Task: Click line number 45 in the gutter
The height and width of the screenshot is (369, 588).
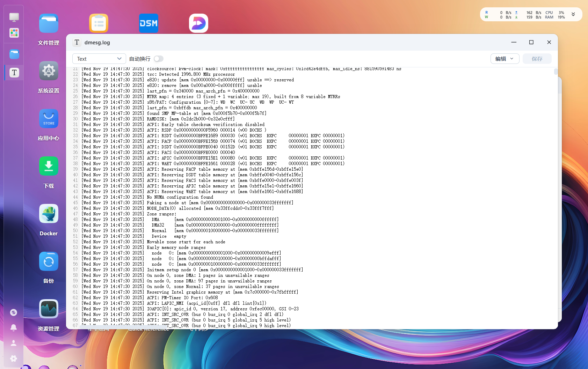Action: [75, 203]
